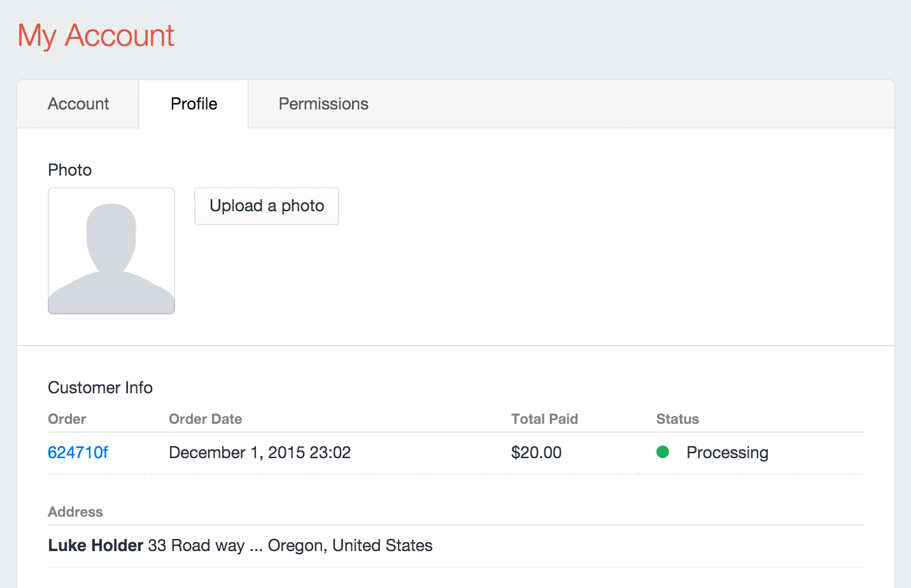Click the green Processing status dot

[x=663, y=452]
